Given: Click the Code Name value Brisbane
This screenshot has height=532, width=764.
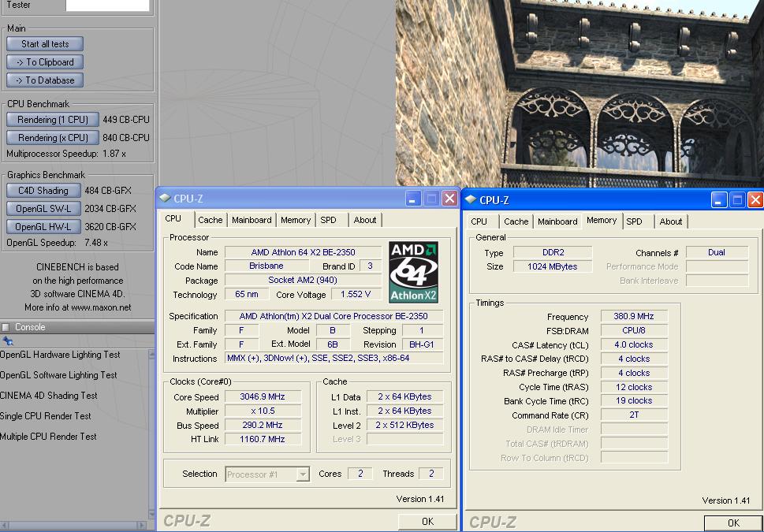Looking at the screenshot, I should click(x=266, y=266).
